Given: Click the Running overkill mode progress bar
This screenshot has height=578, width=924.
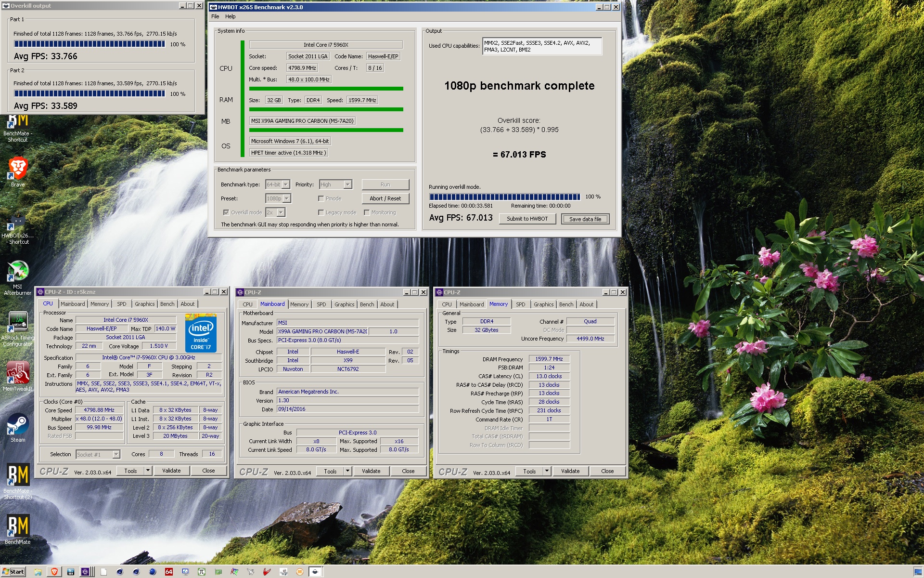Looking at the screenshot, I should [505, 197].
